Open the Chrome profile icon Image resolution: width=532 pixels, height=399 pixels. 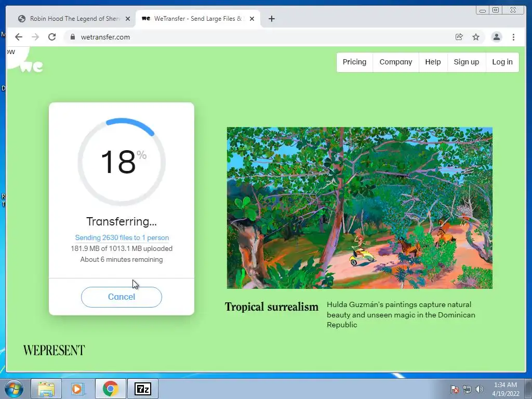(x=496, y=37)
